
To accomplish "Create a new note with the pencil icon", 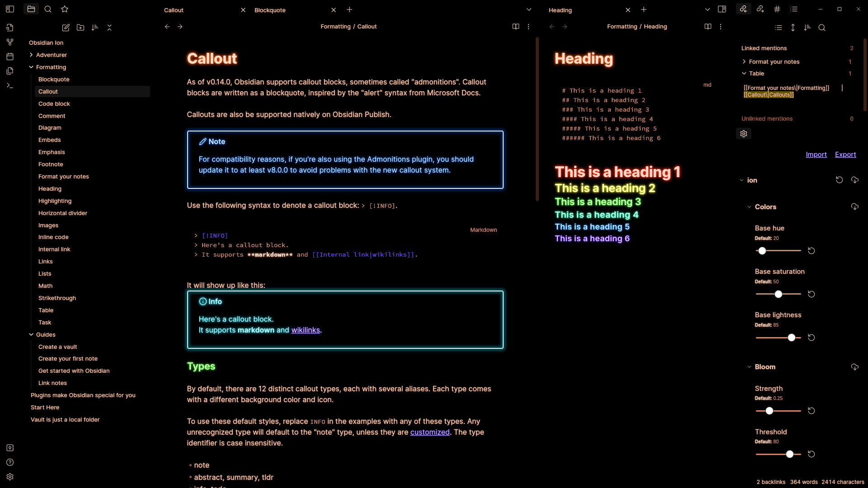I will click(66, 28).
